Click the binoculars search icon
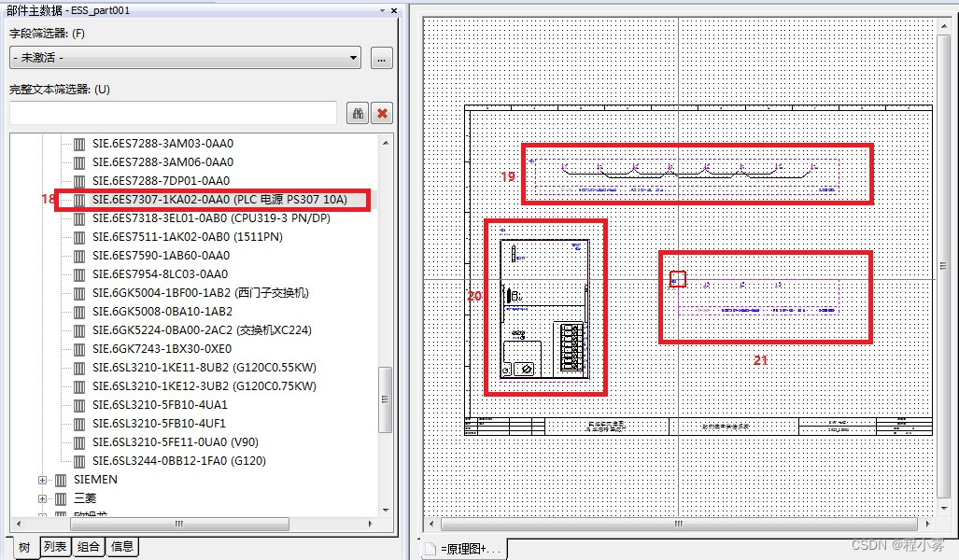 click(358, 113)
